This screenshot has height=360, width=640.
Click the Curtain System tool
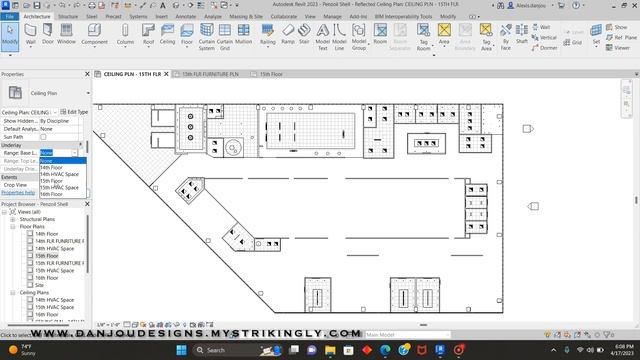pos(207,37)
